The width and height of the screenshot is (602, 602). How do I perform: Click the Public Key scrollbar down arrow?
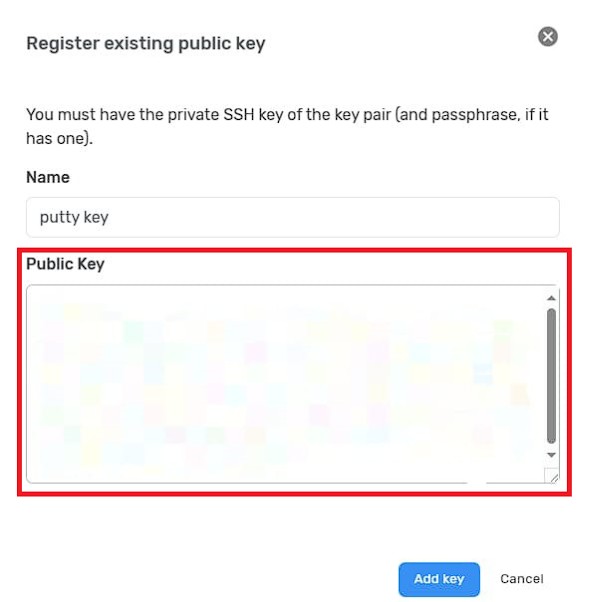tap(551, 455)
